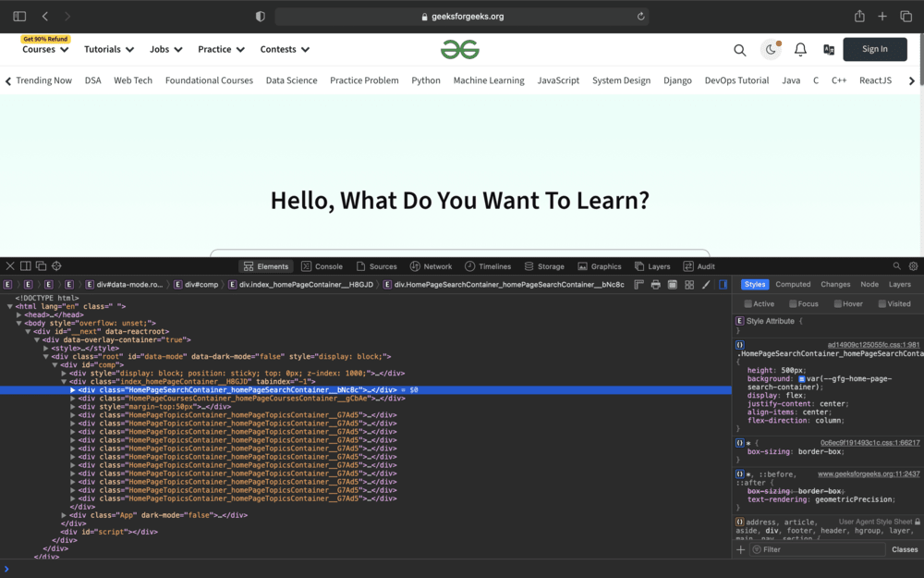Click the paint brush icon in inspector

click(706, 285)
